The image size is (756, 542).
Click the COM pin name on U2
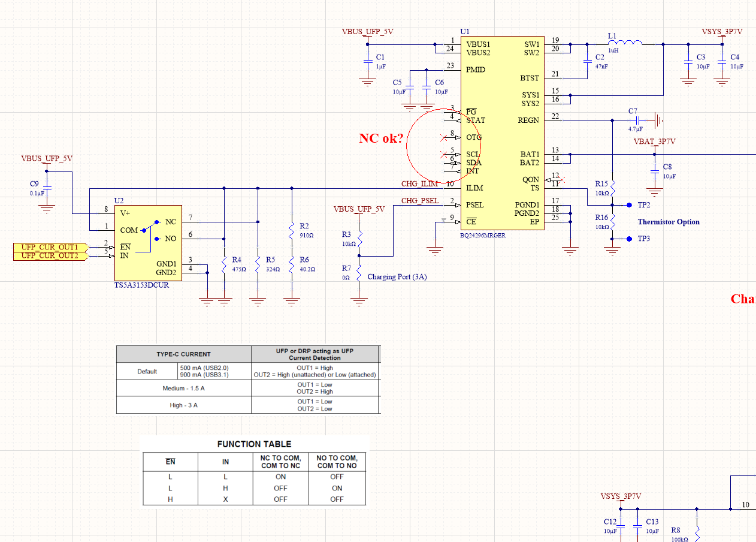(129, 230)
